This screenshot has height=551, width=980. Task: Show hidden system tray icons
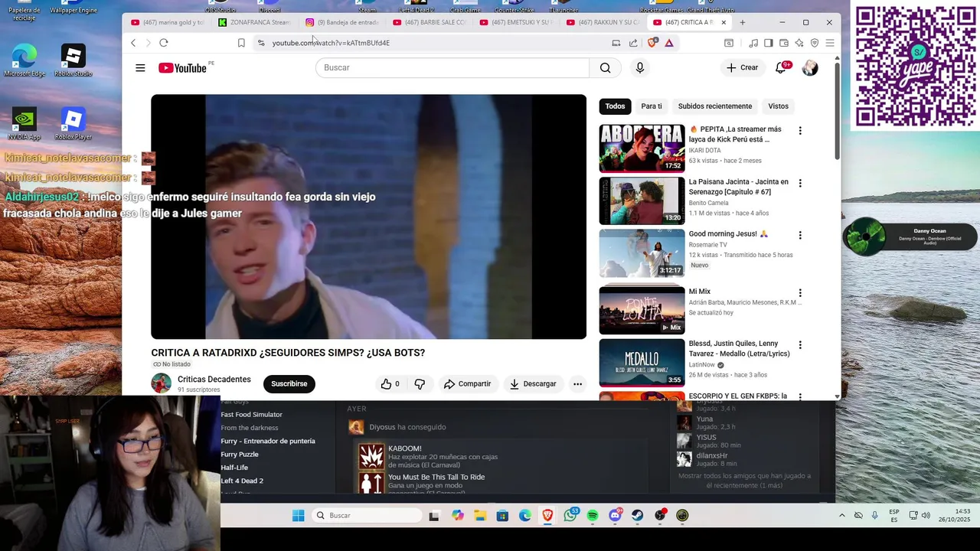pyautogui.click(x=841, y=516)
